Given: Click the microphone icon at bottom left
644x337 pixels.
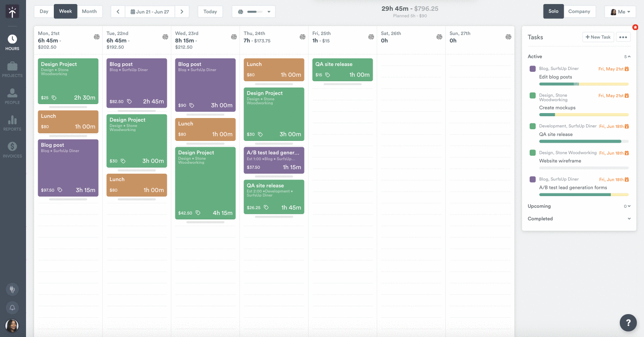Looking at the screenshot, I should 12,289.
